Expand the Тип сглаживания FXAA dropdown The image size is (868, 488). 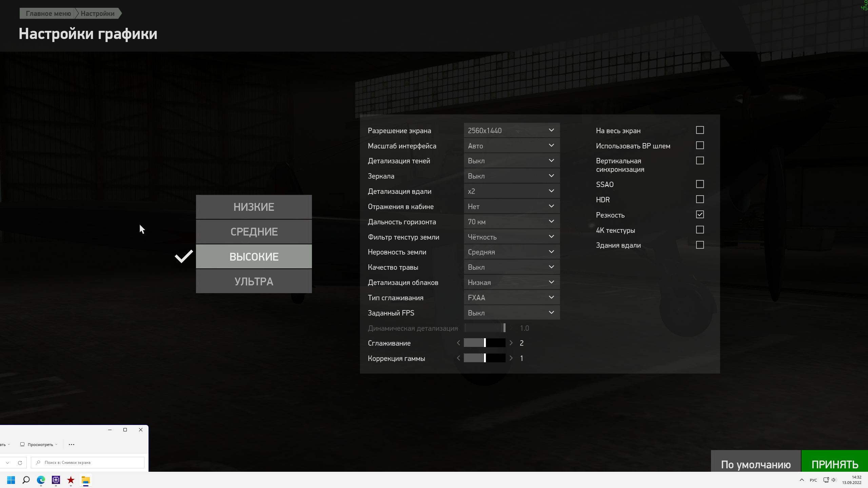pos(511,298)
